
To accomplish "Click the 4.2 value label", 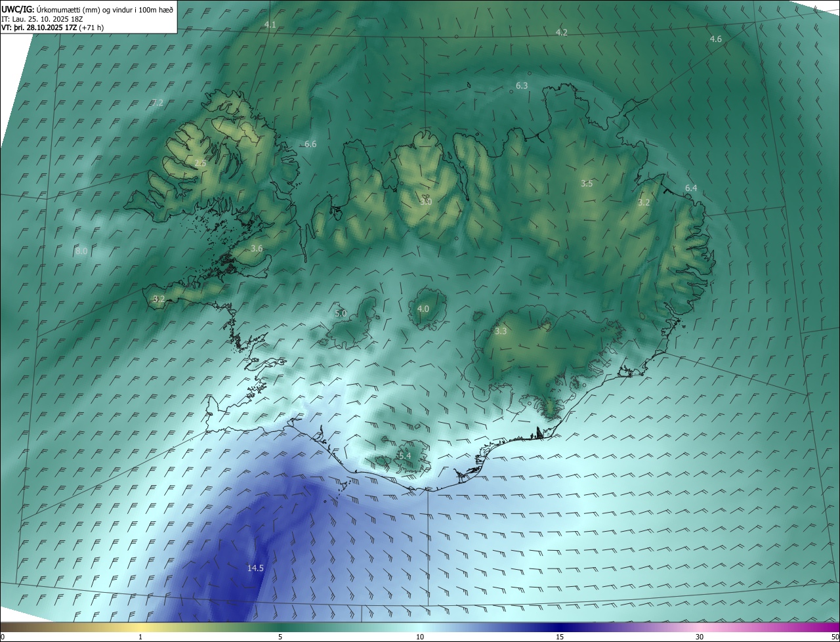I will [561, 32].
